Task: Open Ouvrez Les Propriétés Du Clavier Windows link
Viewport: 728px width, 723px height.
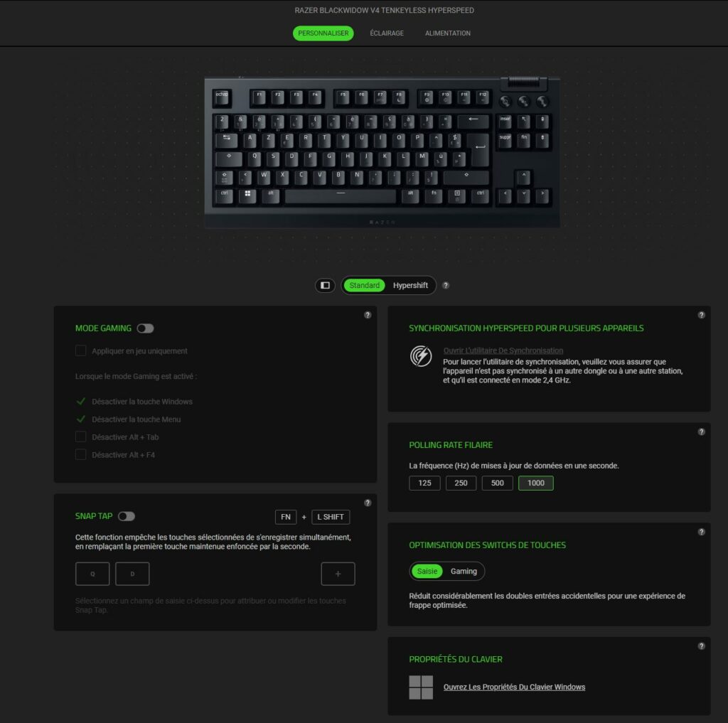Action: point(514,687)
